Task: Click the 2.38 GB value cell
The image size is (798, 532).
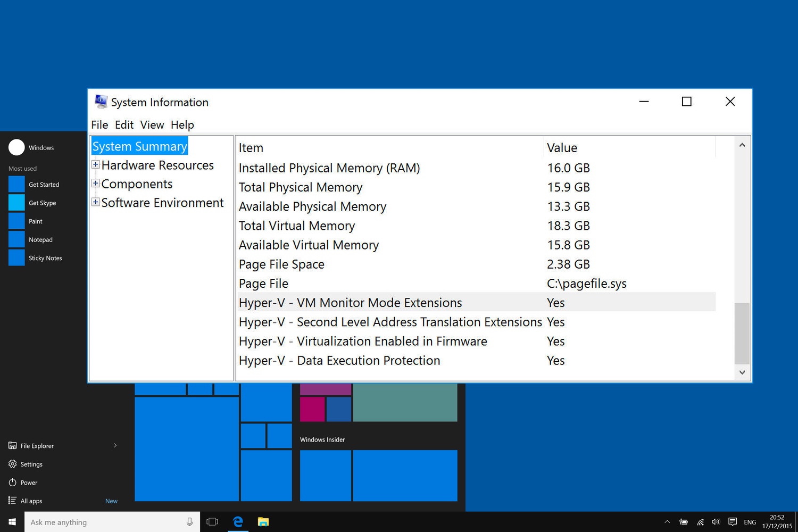Action: coord(569,264)
